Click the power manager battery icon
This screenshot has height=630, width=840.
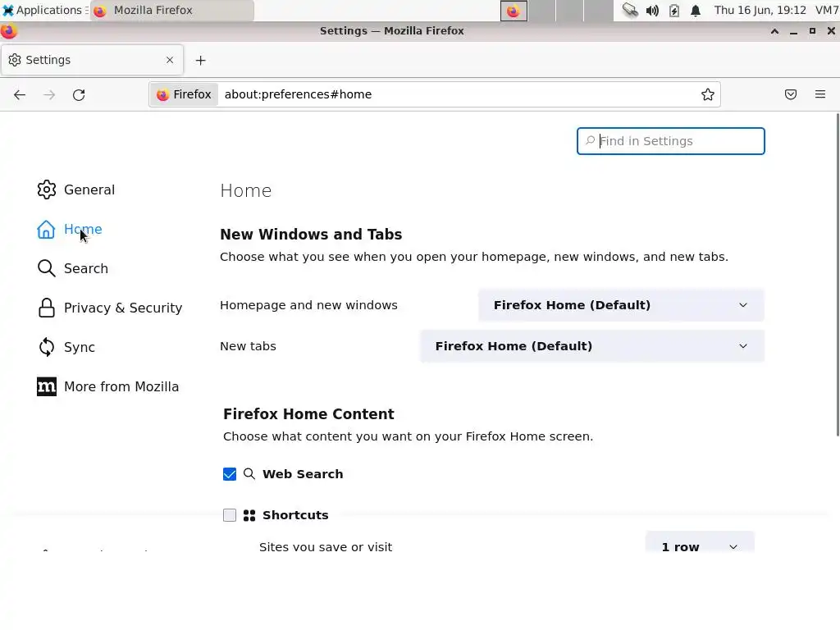[x=674, y=11]
